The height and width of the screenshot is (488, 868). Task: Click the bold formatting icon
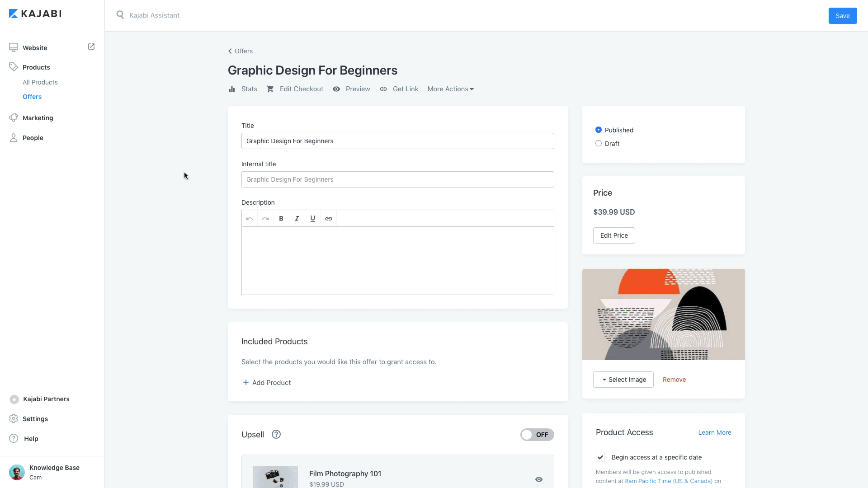[281, 219]
